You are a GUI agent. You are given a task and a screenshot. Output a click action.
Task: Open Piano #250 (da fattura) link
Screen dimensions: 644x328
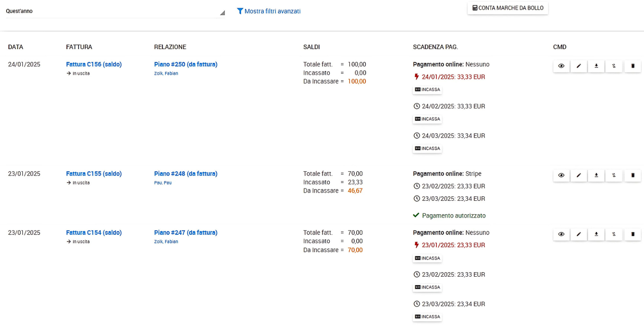[x=186, y=64]
